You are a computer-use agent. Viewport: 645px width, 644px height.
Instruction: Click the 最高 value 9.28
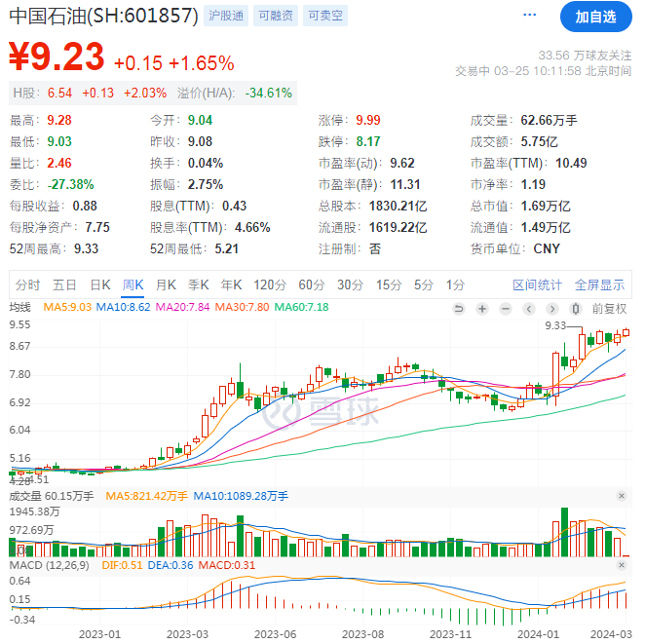click(x=59, y=120)
